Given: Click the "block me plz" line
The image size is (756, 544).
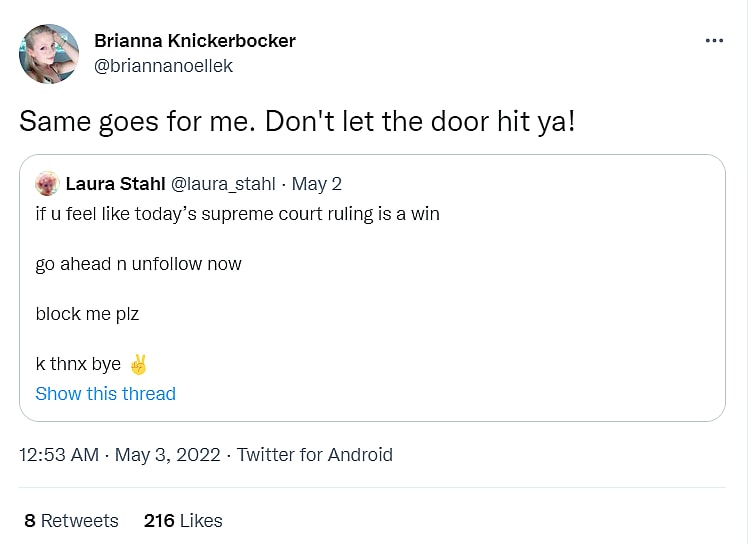Looking at the screenshot, I should [87, 314].
